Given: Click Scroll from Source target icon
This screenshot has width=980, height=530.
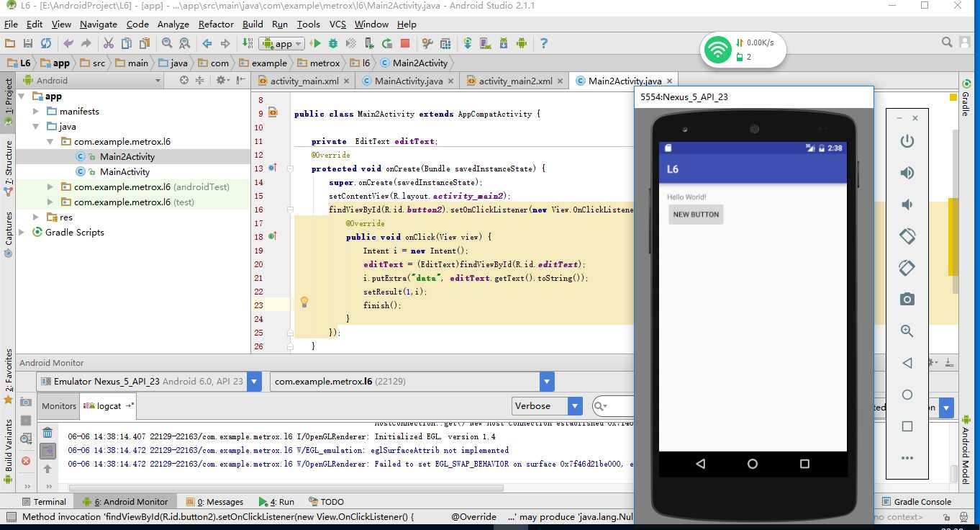Looking at the screenshot, I should tap(184, 80).
